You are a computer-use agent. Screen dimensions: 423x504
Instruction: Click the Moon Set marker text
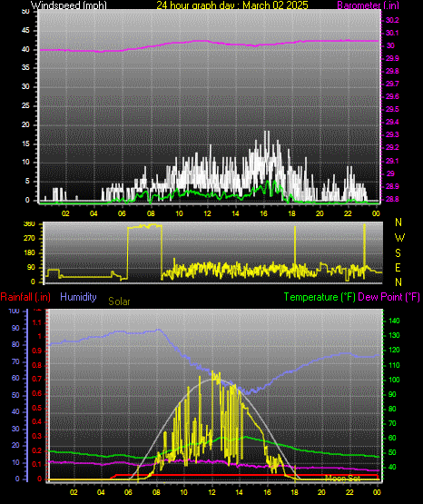(343, 479)
